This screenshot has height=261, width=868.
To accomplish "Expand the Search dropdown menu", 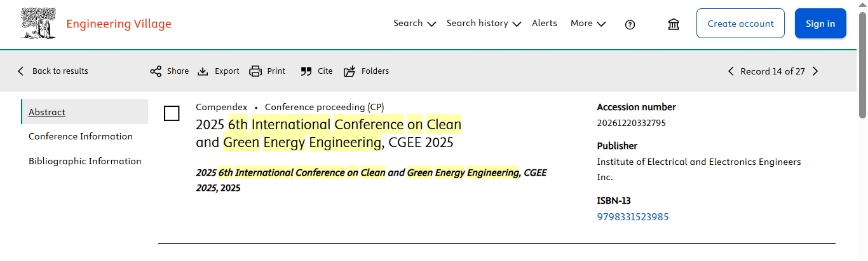I will pos(414,24).
